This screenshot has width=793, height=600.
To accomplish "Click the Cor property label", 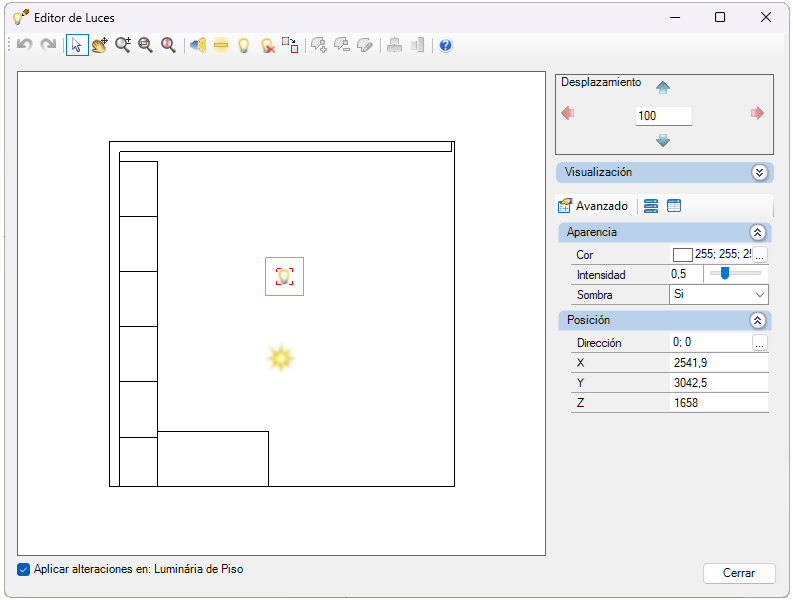I will pyautogui.click(x=585, y=255).
